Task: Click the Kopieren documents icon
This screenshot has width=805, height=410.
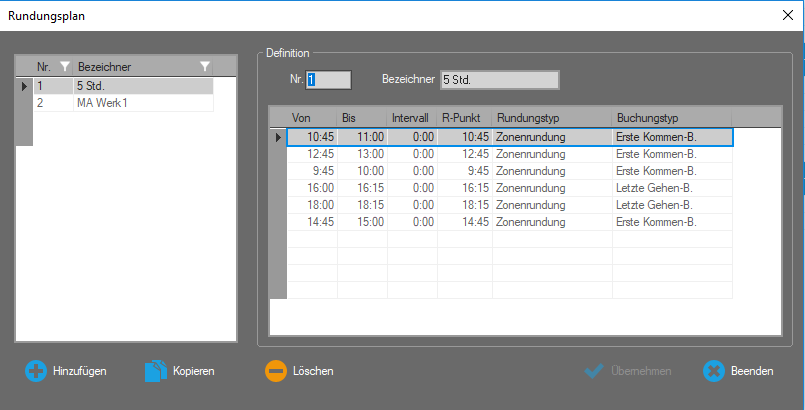Action: click(155, 371)
